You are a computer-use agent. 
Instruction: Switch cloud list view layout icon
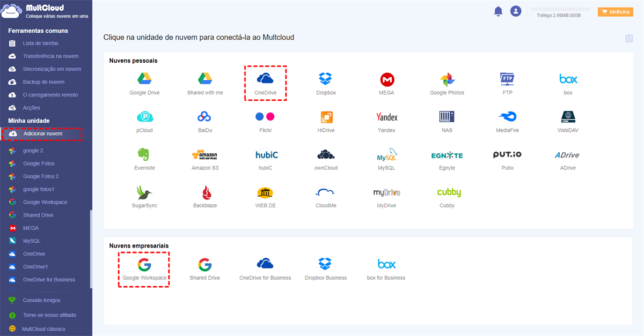point(629,39)
